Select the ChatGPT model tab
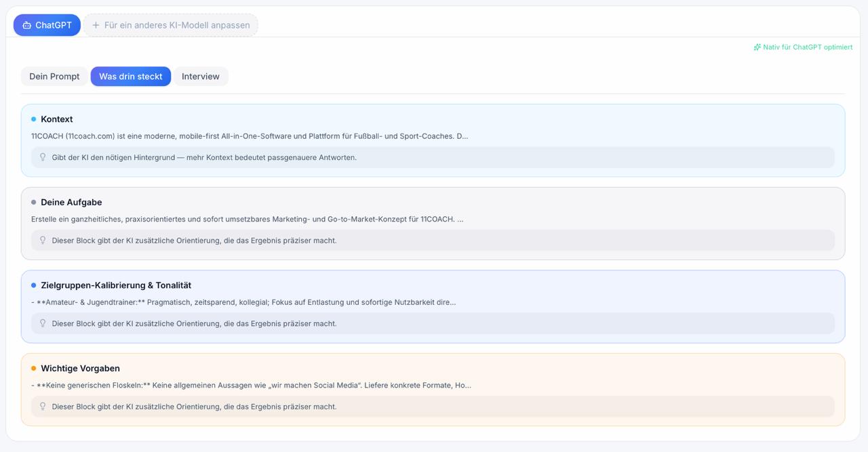 [47, 25]
